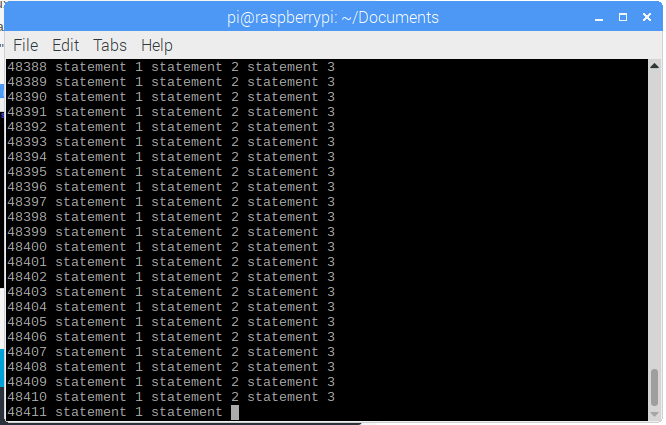666x425 pixels.
Task: Click line number 48391
Action: (27, 112)
